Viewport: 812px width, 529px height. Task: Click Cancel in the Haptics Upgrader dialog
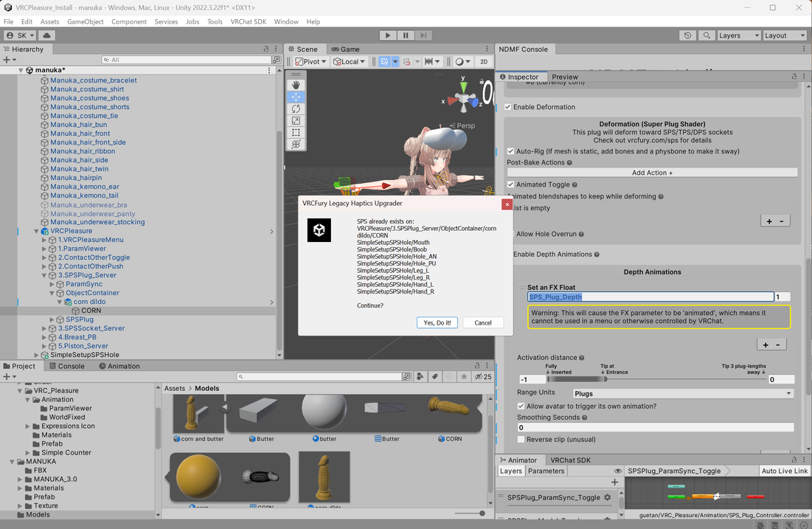pos(483,323)
